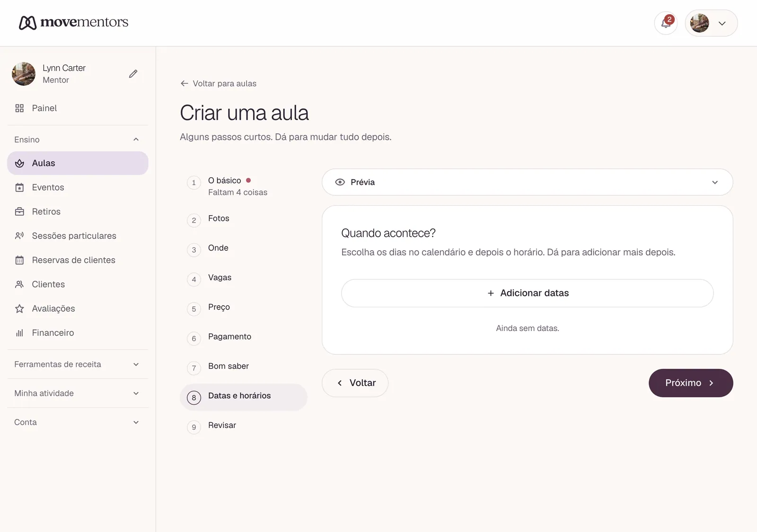Click the movementors logo
The image size is (757, 532).
click(73, 22)
